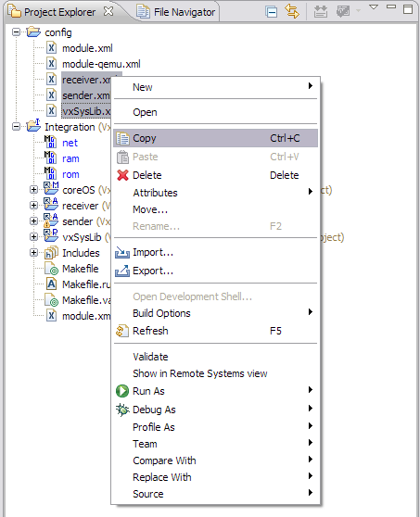Expand the sender project node

point(33,221)
